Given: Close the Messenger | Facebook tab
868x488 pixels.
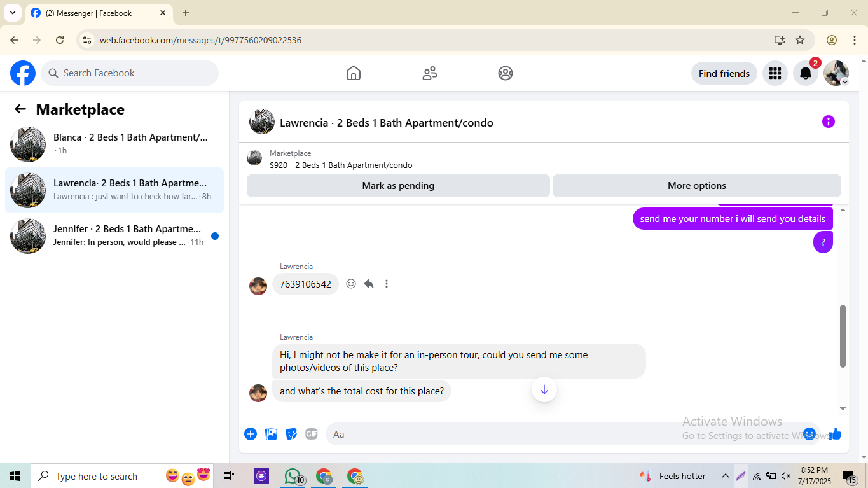Looking at the screenshot, I should pyautogui.click(x=163, y=13).
